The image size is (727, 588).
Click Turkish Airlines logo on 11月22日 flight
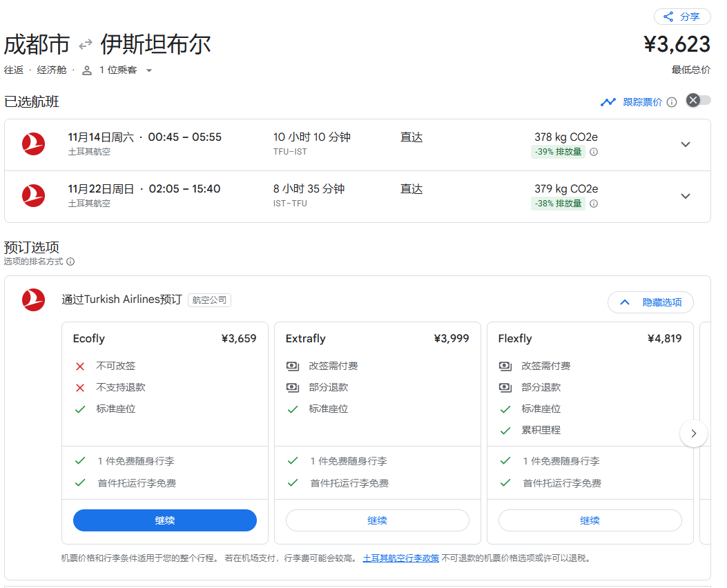33,196
